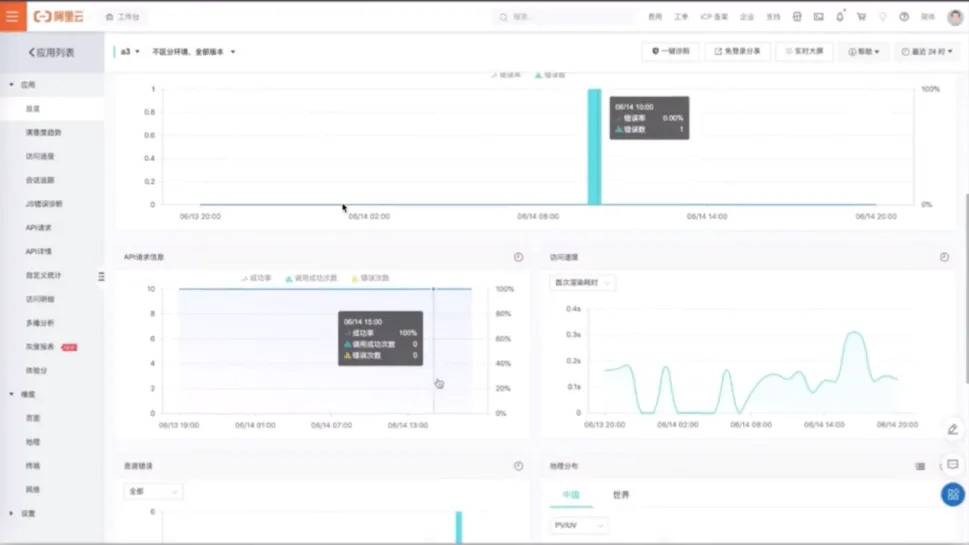Open the shopping cart icon

pyautogui.click(x=861, y=17)
